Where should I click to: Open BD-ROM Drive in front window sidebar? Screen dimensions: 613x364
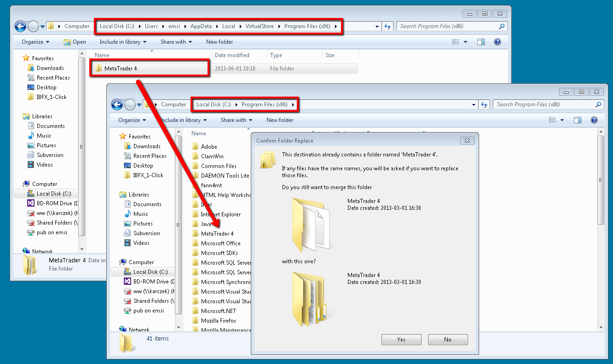click(150, 281)
